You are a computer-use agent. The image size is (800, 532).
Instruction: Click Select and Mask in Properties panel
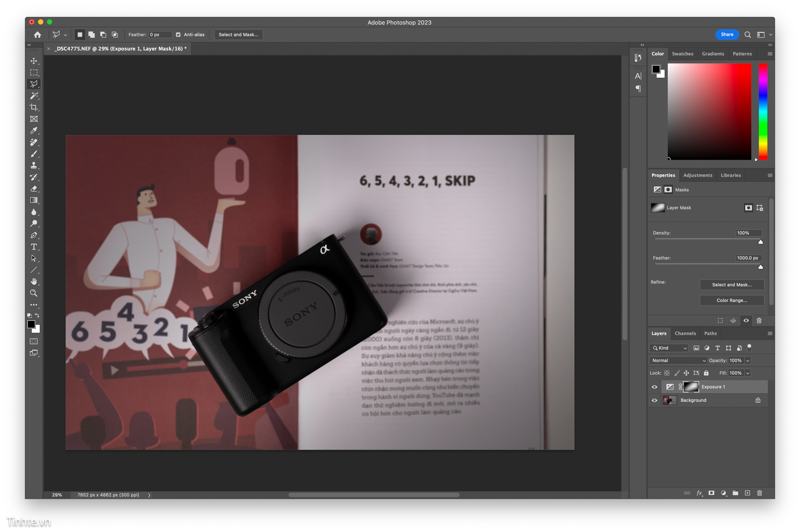coord(732,285)
